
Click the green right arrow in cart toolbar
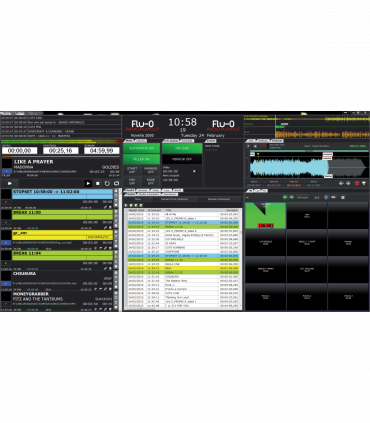[x=291, y=197]
